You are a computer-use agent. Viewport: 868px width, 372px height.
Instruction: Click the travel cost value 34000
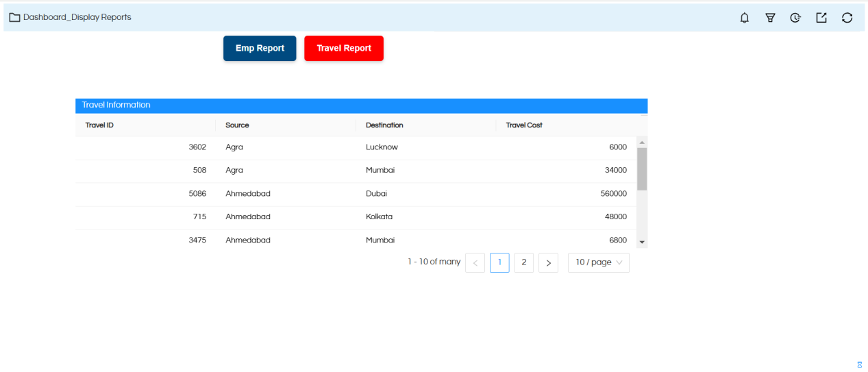point(616,171)
